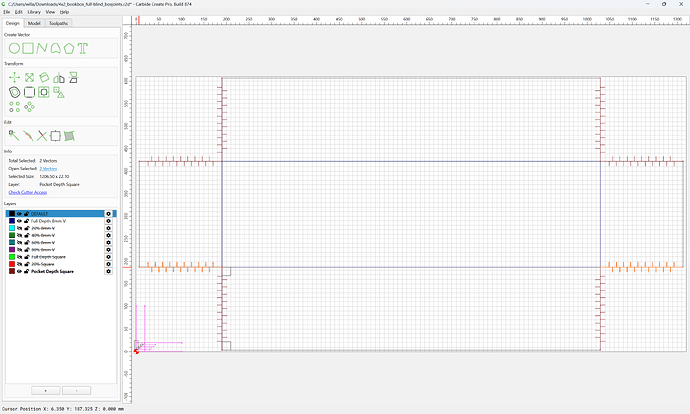Click the black DEFAULT layer color swatch

pos(12,214)
